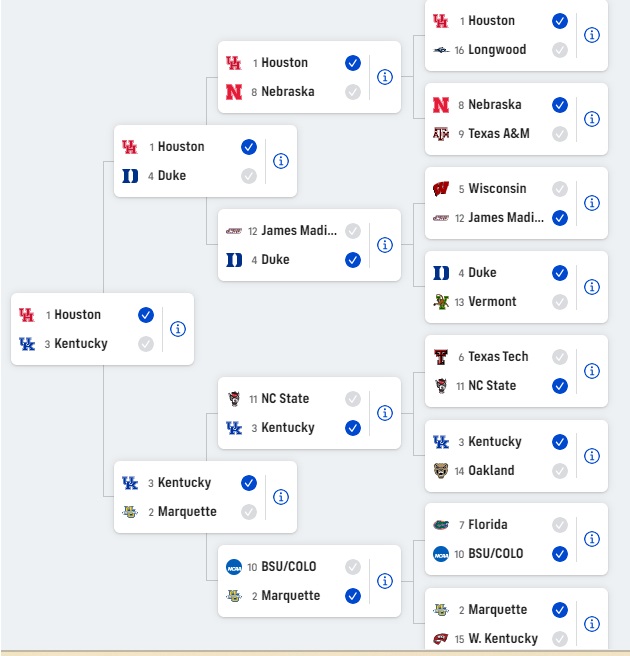This screenshot has width=630, height=656.
Task: Select Longwood as winner over Houston
Action: tap(560, 50)
